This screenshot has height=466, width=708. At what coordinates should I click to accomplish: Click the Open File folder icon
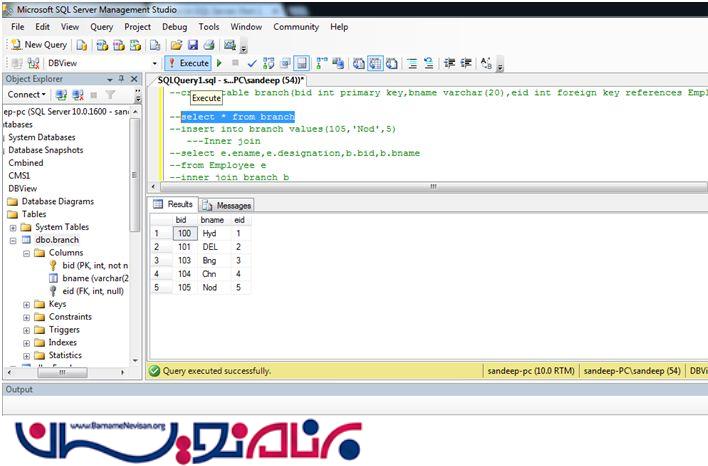(176, 45)
